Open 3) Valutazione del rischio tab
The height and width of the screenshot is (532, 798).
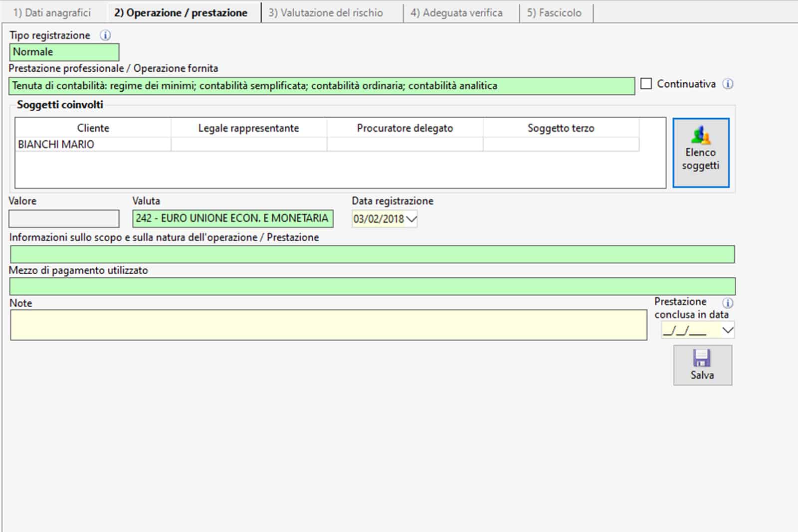326,12
